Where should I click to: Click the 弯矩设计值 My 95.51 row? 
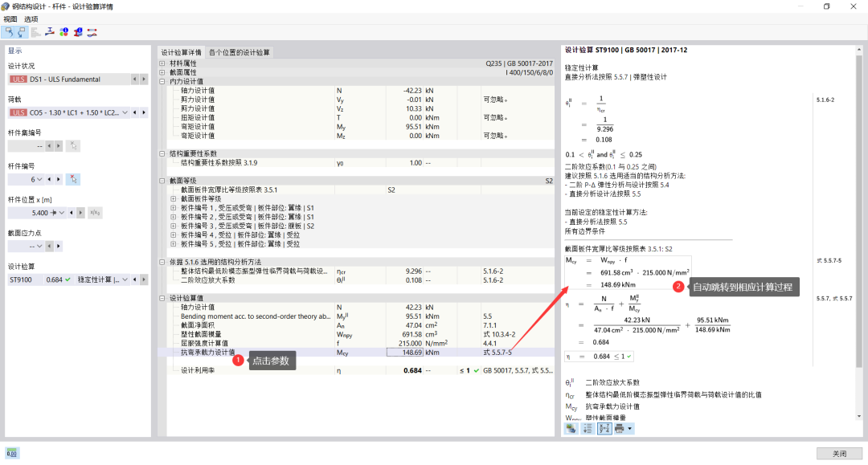(355, 127)
